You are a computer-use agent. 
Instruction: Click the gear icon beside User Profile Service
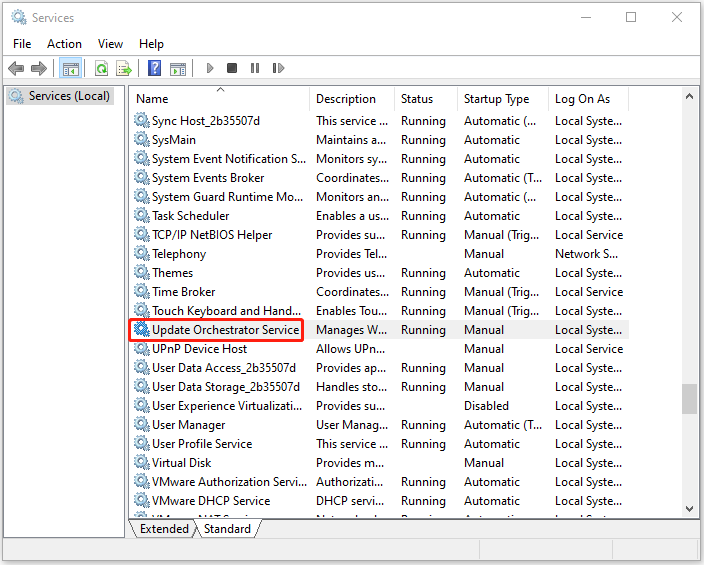pyautogui.click(x=142, y=444)
